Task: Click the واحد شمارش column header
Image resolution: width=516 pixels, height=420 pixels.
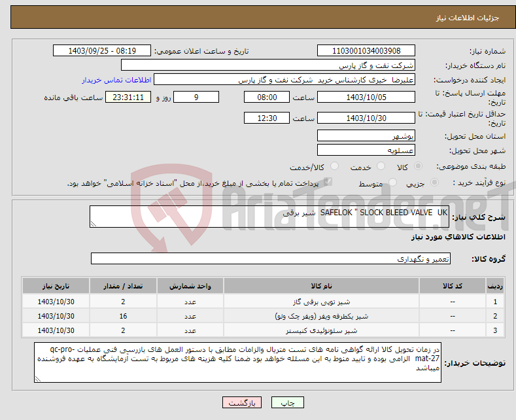Action: click(190, 286)
